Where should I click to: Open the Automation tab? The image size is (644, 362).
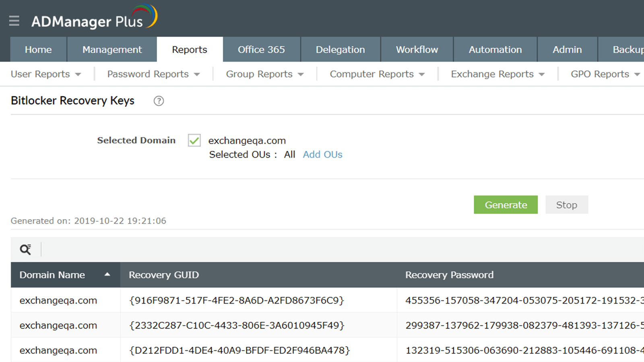[x=495, y=49]
